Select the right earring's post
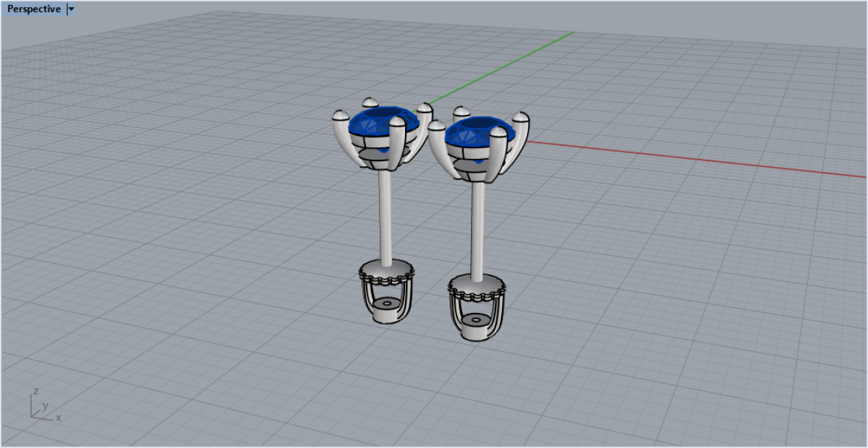Image resolution: width=868 pixels, height=448 pixels. click(477, 231)
